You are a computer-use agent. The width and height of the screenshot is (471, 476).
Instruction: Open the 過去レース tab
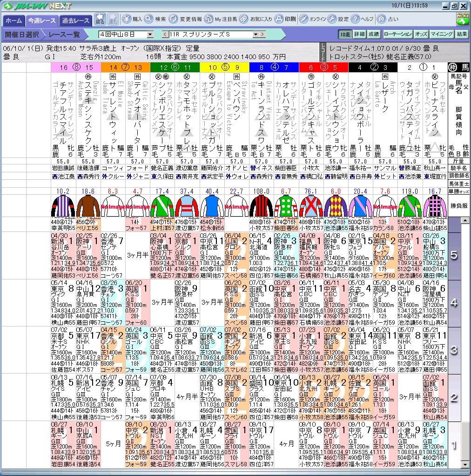pos(76,20)
